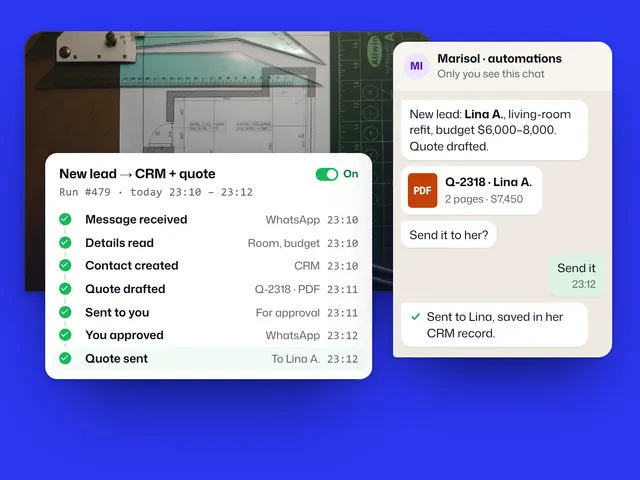Click the Marisol · automations chat title
Screen dimensions: 640x480
click(500, 59)
